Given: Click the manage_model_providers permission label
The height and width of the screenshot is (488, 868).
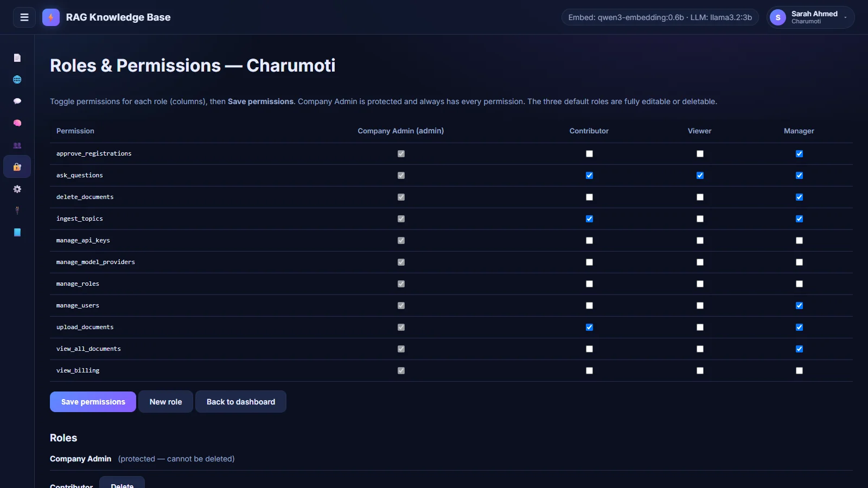Looking at the screenshot, I should pos(95,262).
